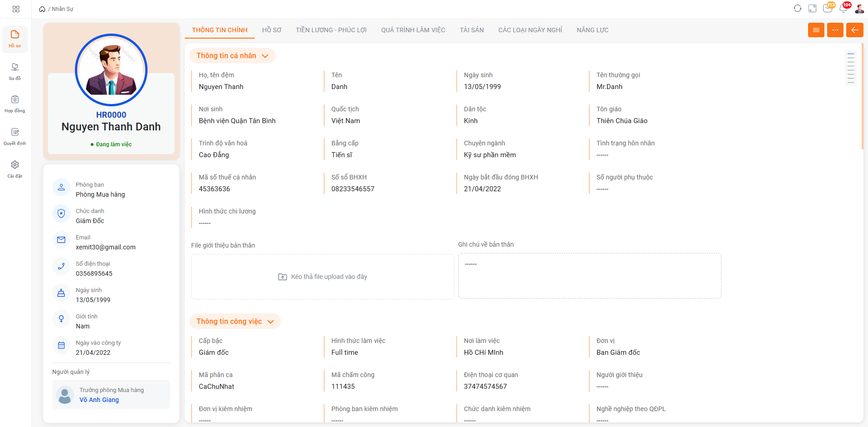868x427 pixels.
Task: Open the Sơ đồ sidebar icon
Action: [15, 71]
